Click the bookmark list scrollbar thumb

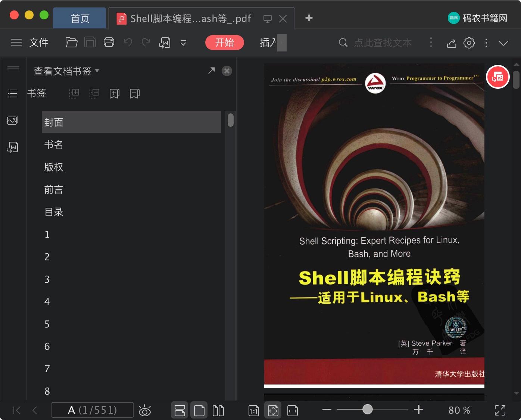coord(231,120)
